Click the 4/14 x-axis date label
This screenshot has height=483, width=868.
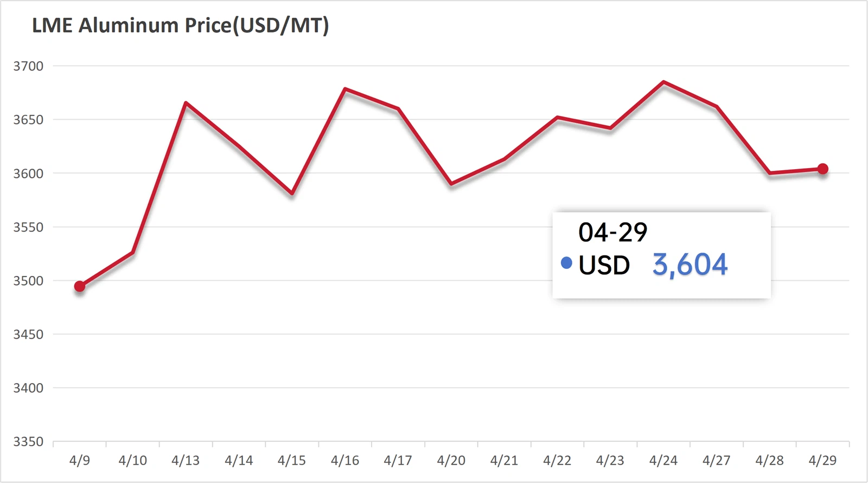[239, 461]
